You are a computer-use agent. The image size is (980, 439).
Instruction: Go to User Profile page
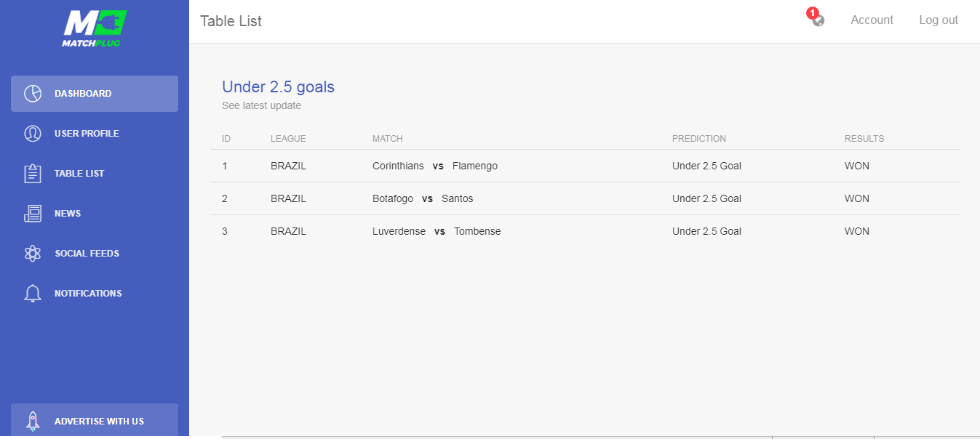coord(95,134)
